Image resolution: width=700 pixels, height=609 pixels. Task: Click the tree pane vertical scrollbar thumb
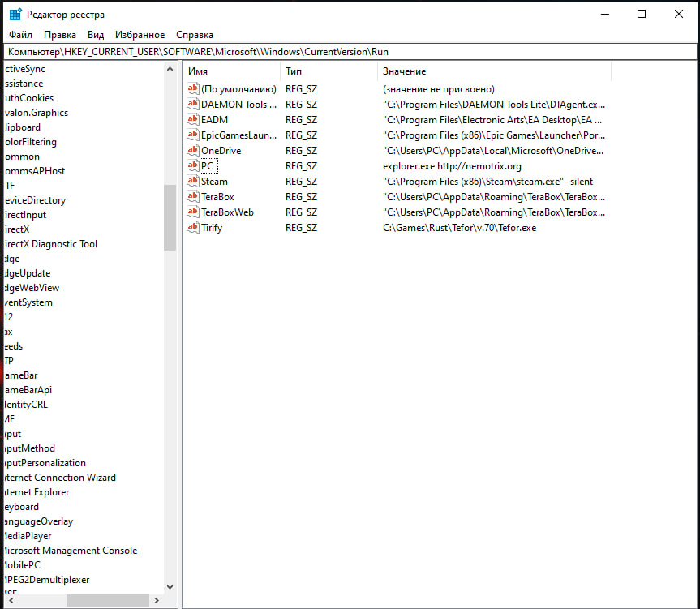click(170, 217)
